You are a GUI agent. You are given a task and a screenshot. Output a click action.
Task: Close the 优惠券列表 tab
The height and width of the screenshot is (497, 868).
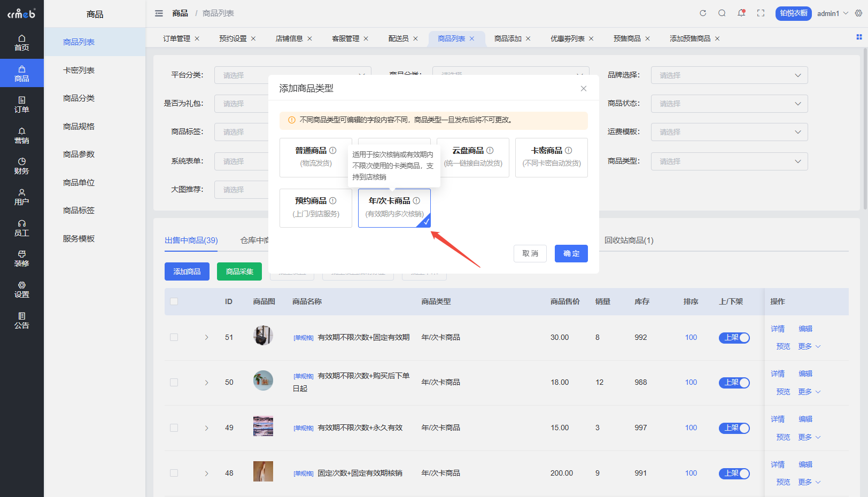(591, 38)
